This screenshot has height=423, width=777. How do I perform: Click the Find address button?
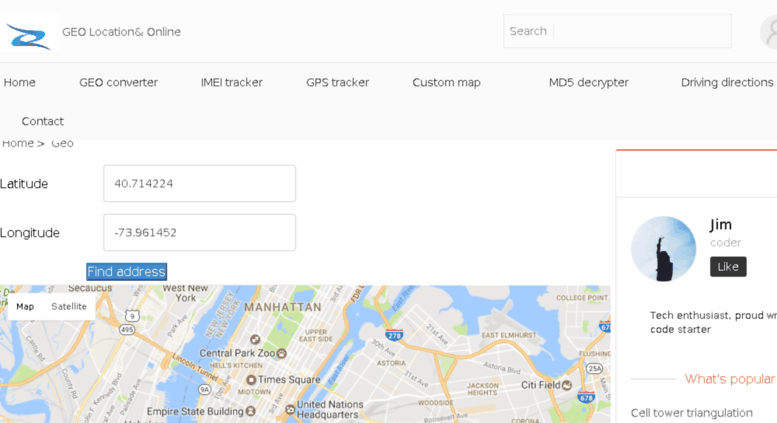[x=126, y=271]
